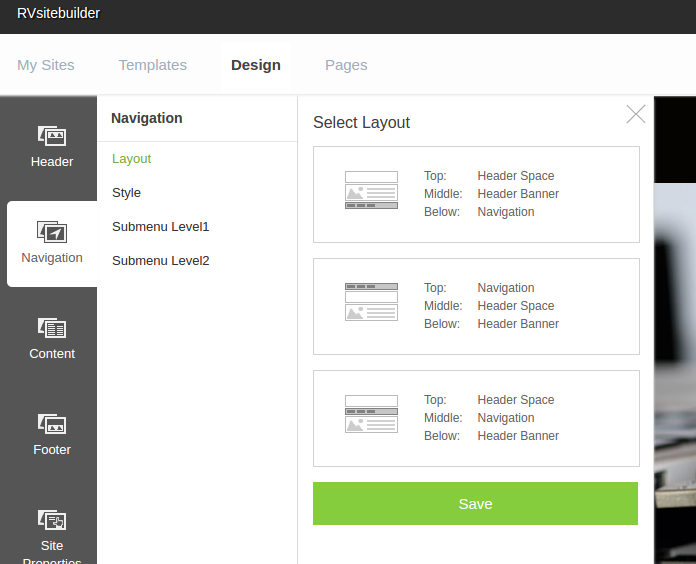Switch to the My Sites tab

46,65
